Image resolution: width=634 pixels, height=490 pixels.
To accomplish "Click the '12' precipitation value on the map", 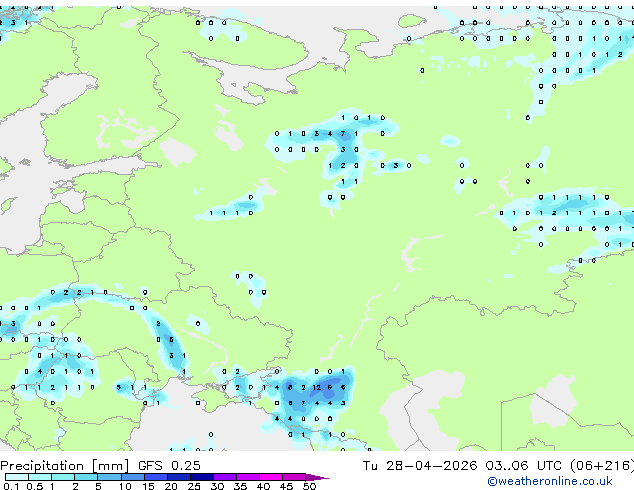I will pyautogui.click(x=317, y=387).
